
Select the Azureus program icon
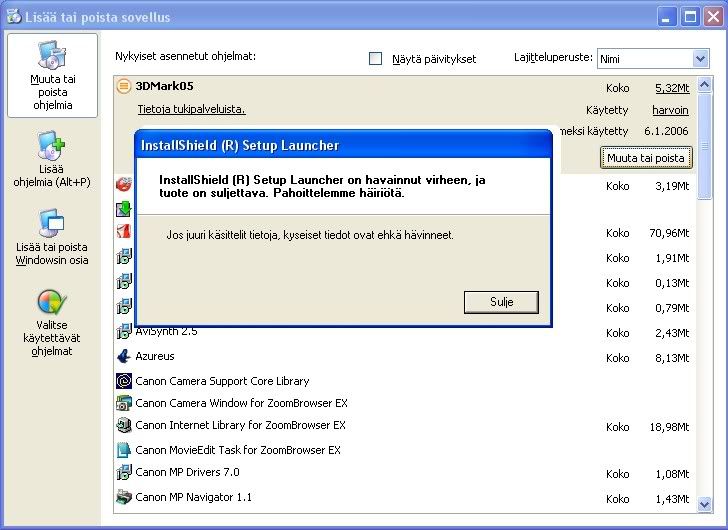[x=123, y=356]
